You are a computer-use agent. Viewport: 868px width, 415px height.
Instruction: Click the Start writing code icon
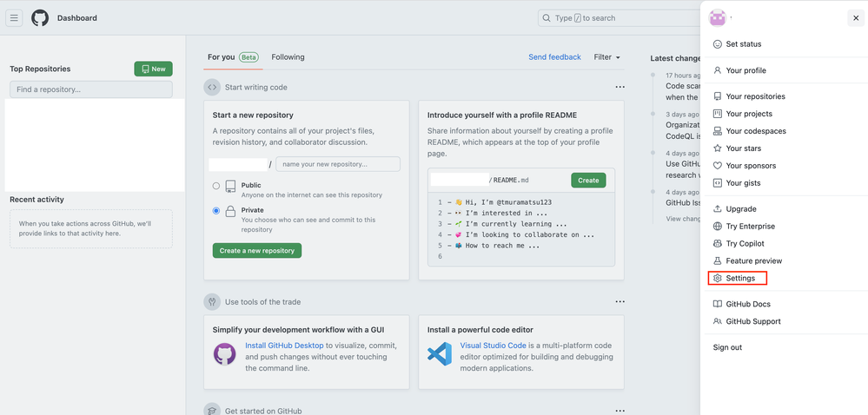(x=212, y=88)
